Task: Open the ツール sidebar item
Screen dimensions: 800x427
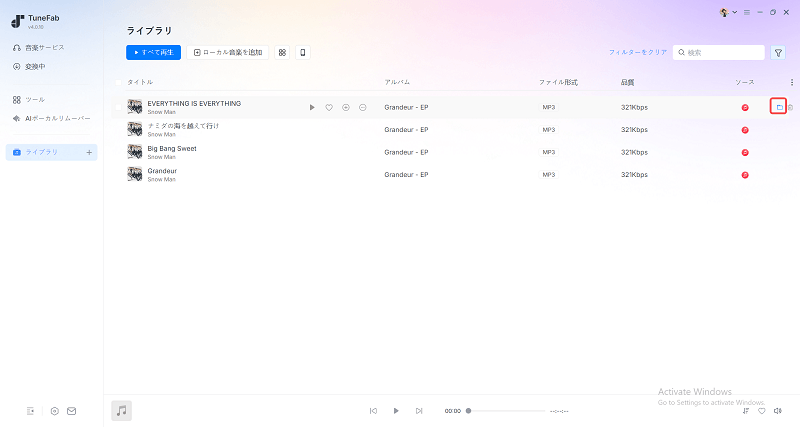Action: [x=29, y=99]
